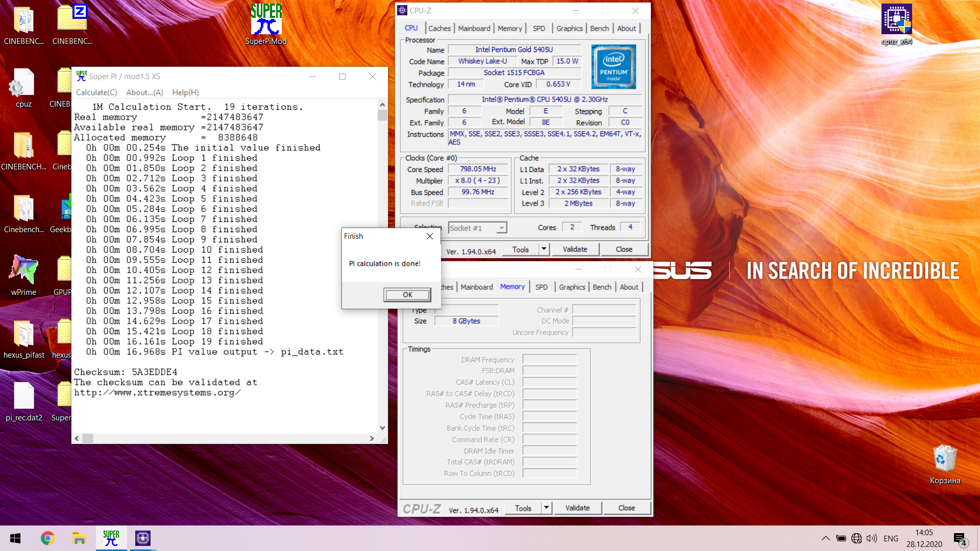Screen dimensions: 980x551
Task: Click the memory Size field 8 GBytes
Action: 466,321
